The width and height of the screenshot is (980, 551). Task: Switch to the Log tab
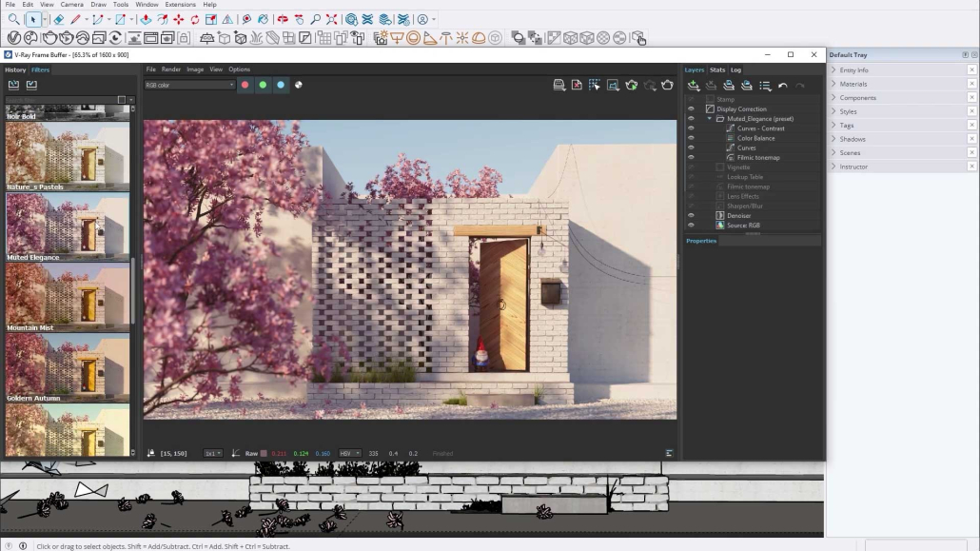(735, 70)
